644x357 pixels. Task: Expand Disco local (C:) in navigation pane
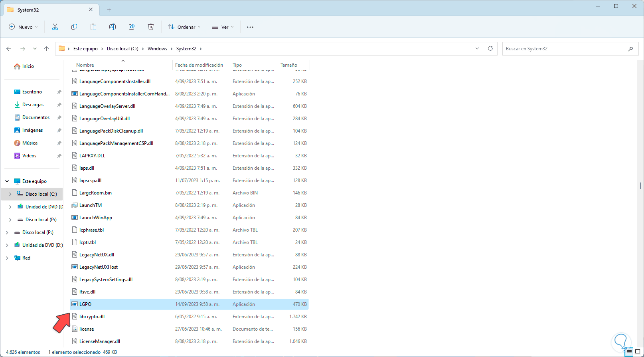pyautogui.click(x=10, y=194)
